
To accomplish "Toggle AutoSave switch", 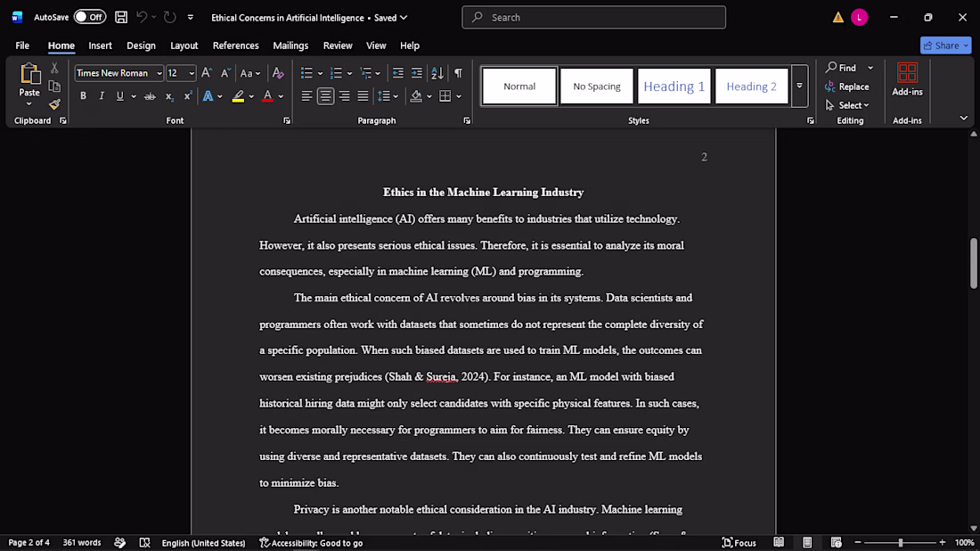I will pos(89,18).
